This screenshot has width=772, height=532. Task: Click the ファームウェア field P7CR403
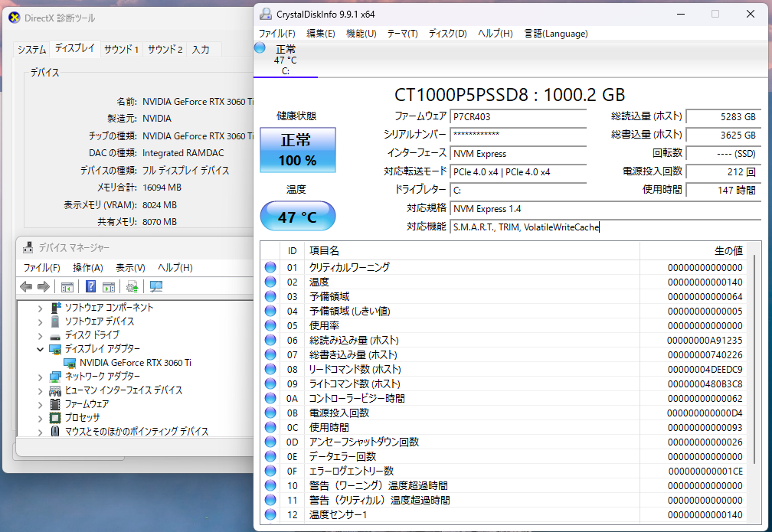pyautogui.click(x=518, y=116)
